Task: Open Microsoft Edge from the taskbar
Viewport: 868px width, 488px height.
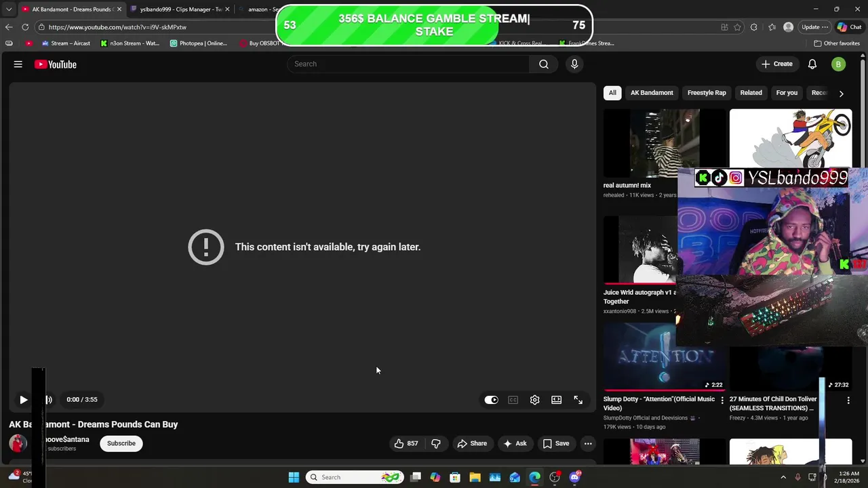Action: click(535, 477)
